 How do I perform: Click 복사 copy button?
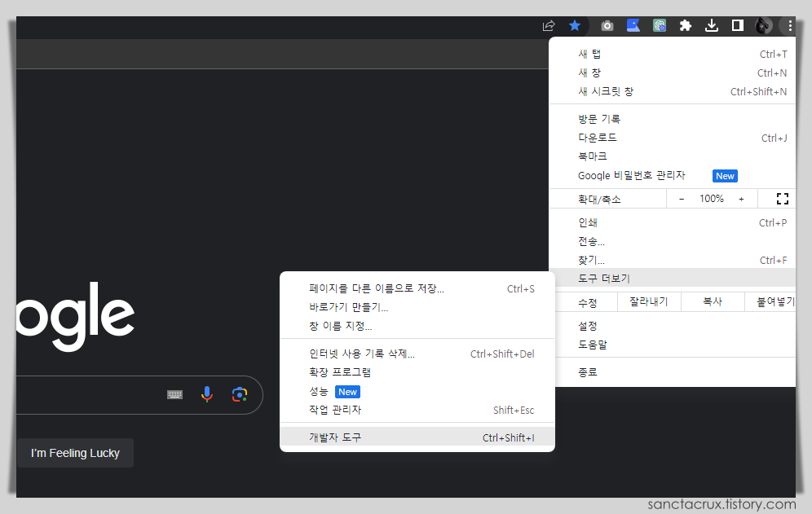point(713,301)
